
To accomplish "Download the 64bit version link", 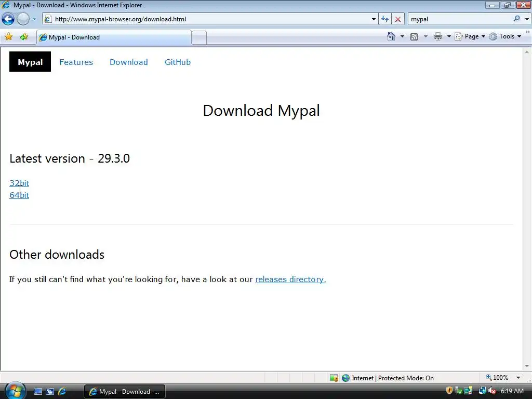I will tap(19, 195).
